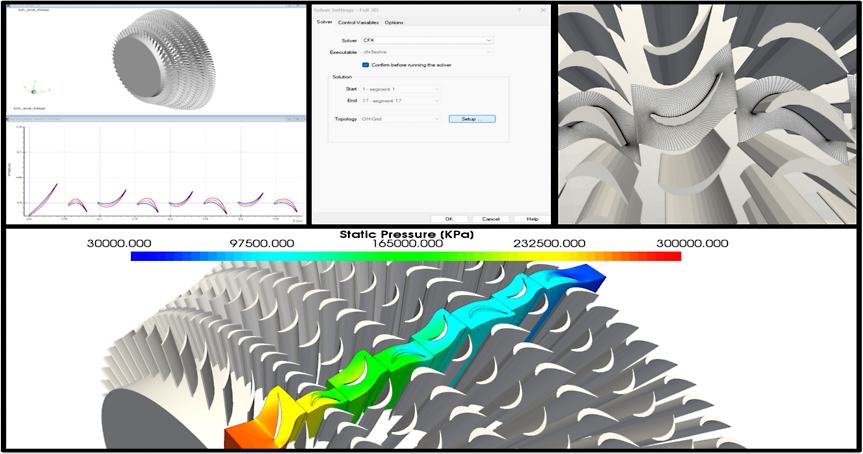This screenshot has height=454, width=863.
Task: Expand the Topology OH-Grid dropdown
Action: click(x=401, y=119)
